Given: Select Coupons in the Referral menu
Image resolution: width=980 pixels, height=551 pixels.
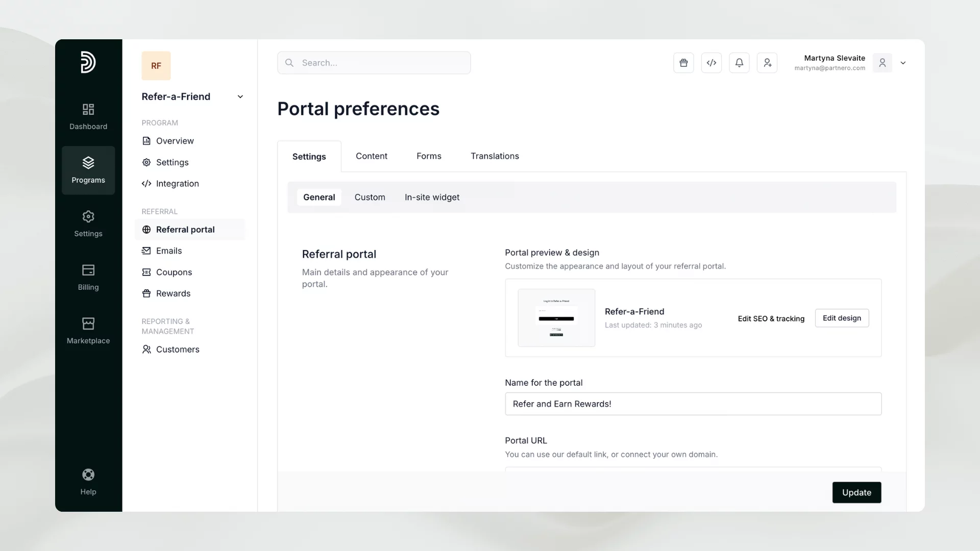Looking at the screenshot, I should (x=174, y=272).
